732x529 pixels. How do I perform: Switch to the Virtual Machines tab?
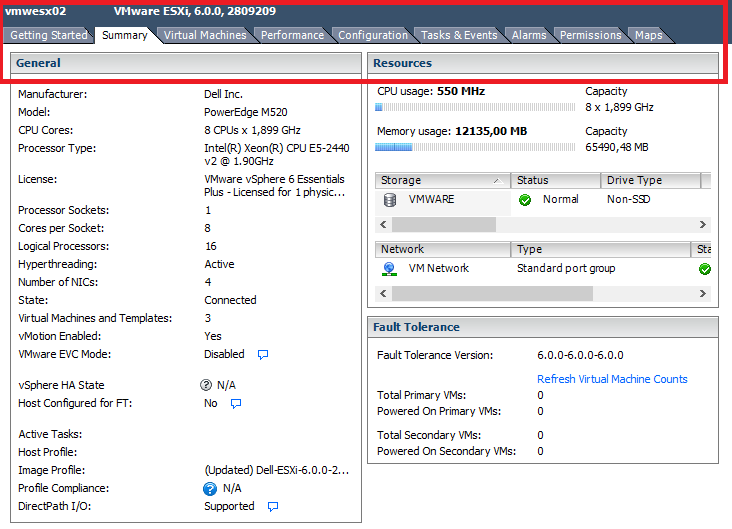(205, 35)
